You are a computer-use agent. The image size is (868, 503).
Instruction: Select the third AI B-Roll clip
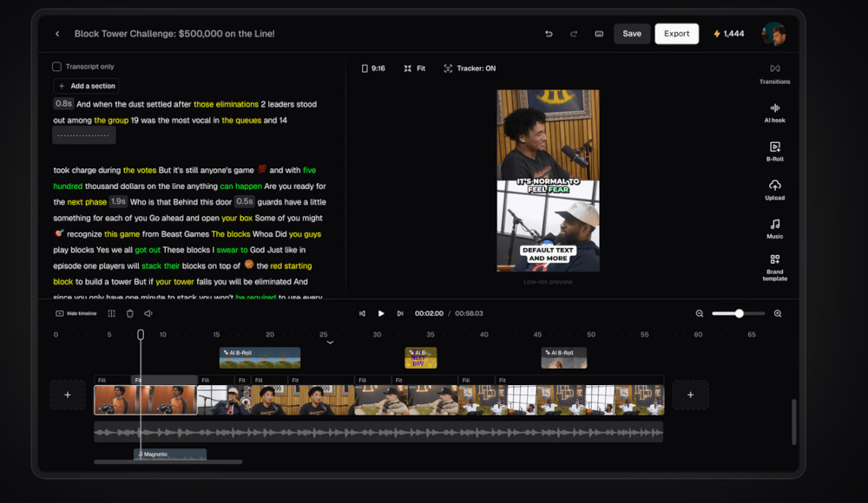(x=563, y=357)
